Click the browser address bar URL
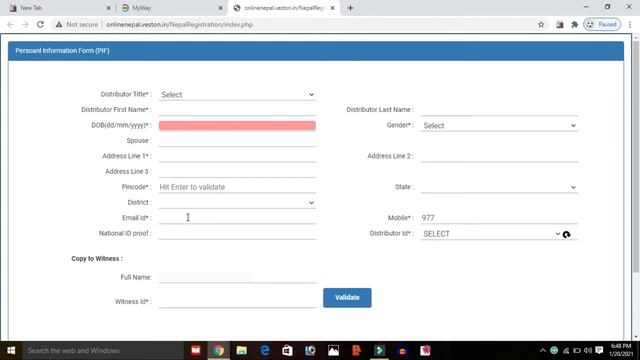Screen dimensions: 640x360 click(x=179, y=24)
